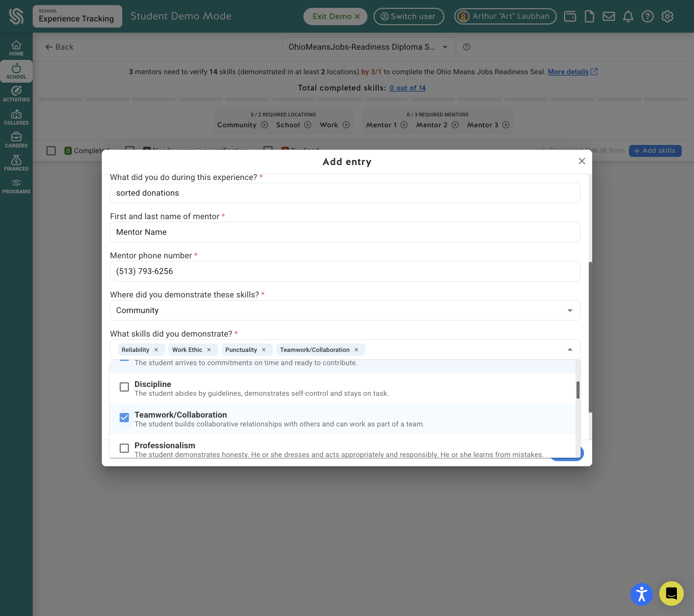The image size is (694, 616).
Task: Go Back to previous page
Action: click(x=60, y=47)
